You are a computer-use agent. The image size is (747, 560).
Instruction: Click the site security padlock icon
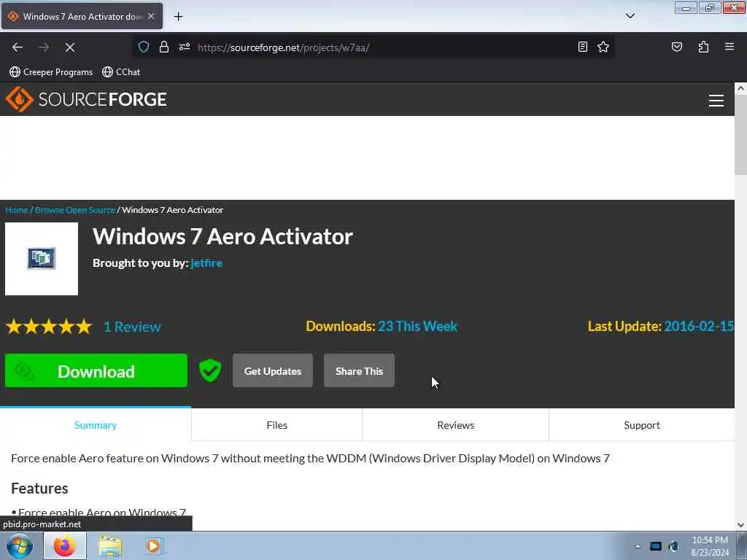(164, 47)
